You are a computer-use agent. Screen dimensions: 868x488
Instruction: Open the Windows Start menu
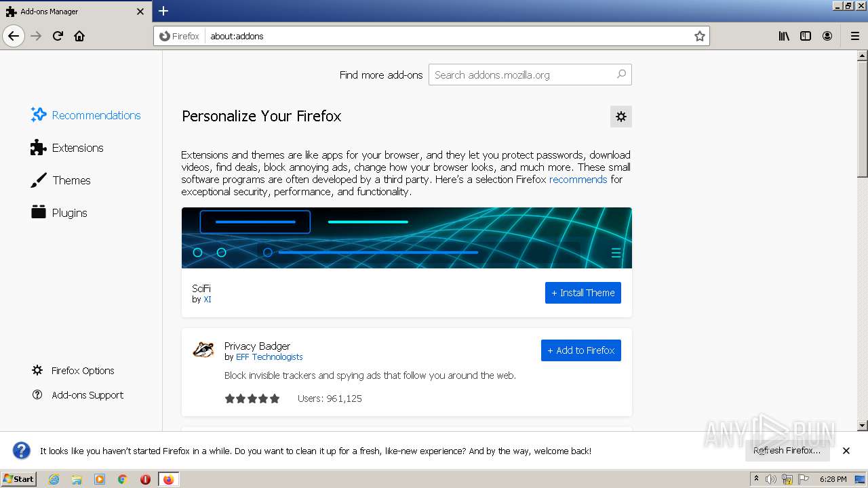click(x=18, y=479)
